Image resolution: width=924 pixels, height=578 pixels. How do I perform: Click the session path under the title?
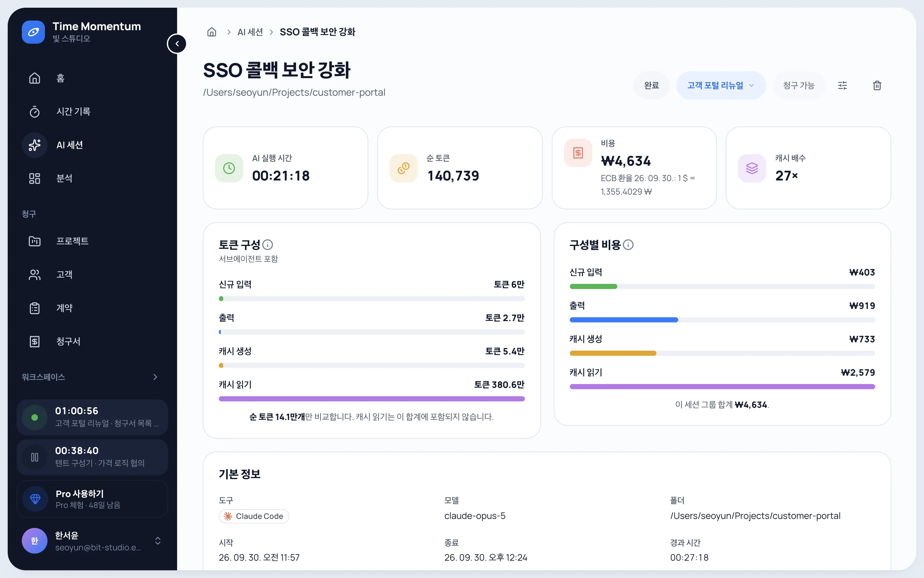[x=294, y=92]
